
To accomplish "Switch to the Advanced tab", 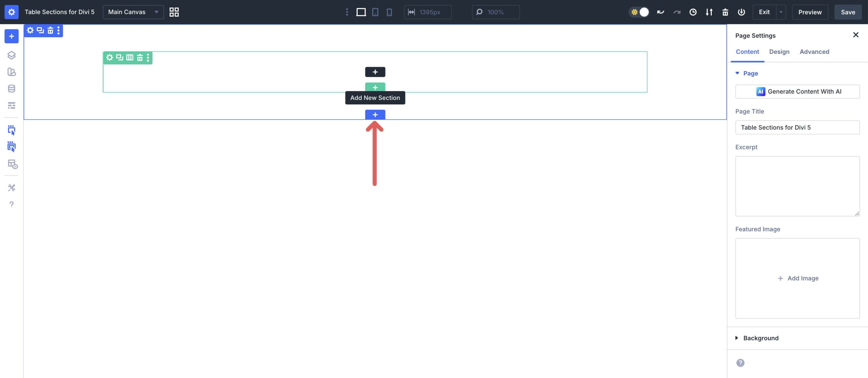I will click(814, 51).
